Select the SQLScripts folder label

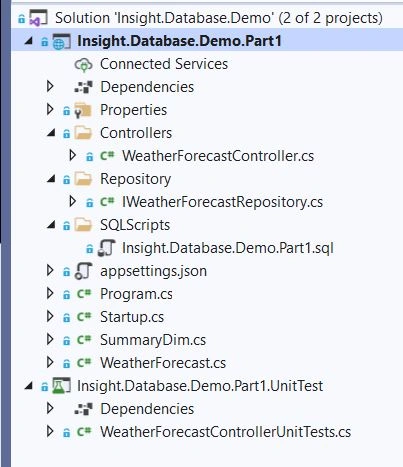point(135,225)
